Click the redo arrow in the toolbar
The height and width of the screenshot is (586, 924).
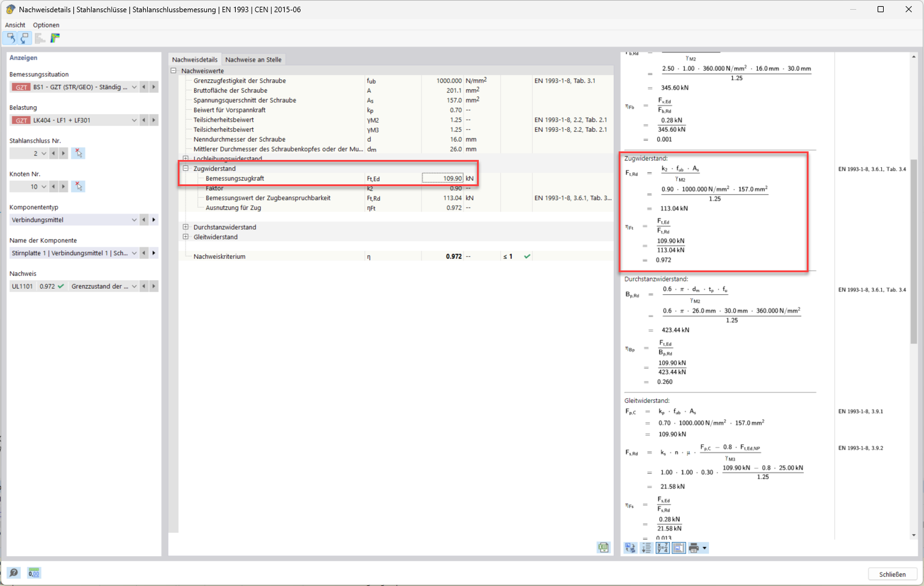(x=24, y=37)
